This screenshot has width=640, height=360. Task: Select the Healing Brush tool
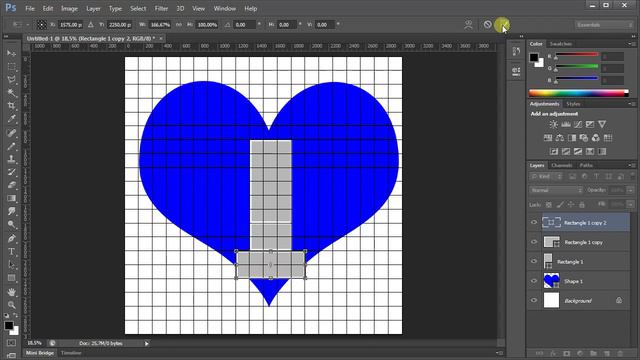click(11, 133)
